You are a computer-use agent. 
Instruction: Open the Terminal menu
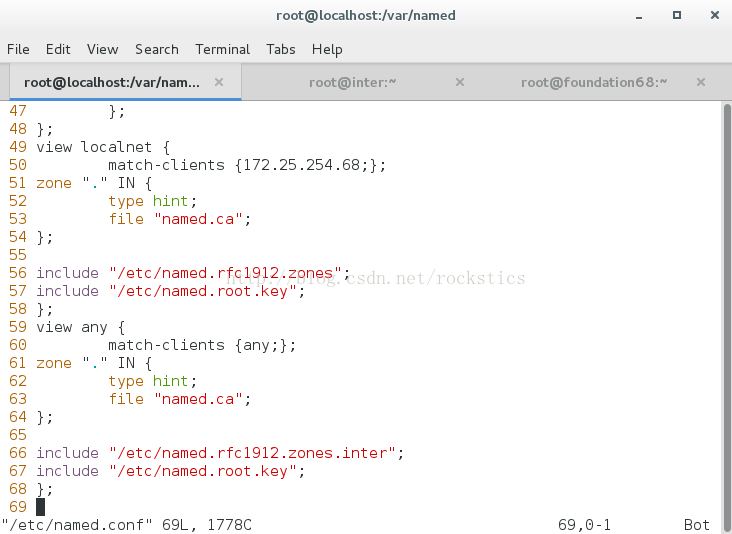(222, 49)
